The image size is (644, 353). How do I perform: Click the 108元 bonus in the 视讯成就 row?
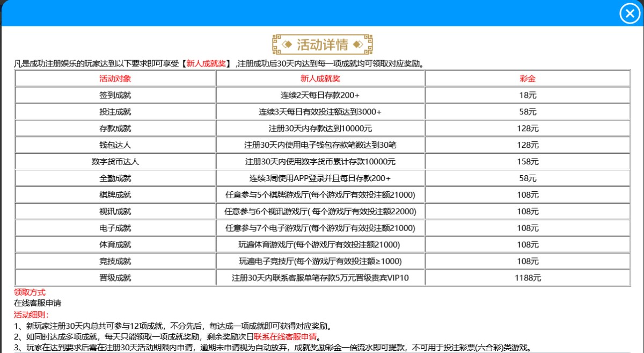click(x=528, y=211)
